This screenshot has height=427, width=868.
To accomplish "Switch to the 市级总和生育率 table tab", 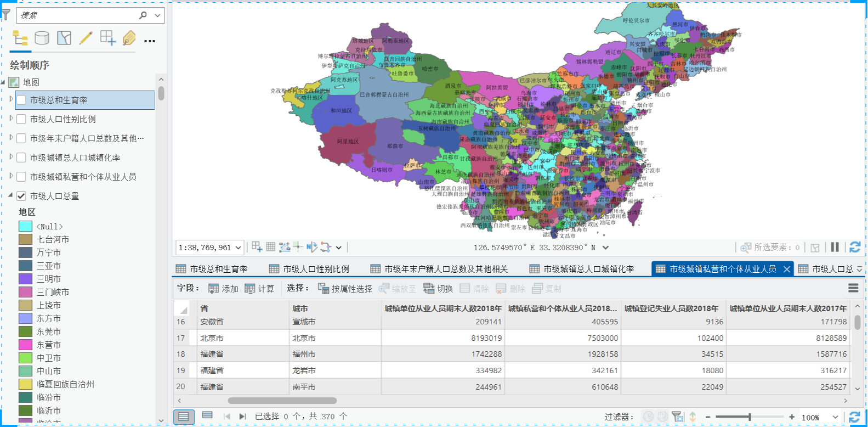I will coord(212,269).
